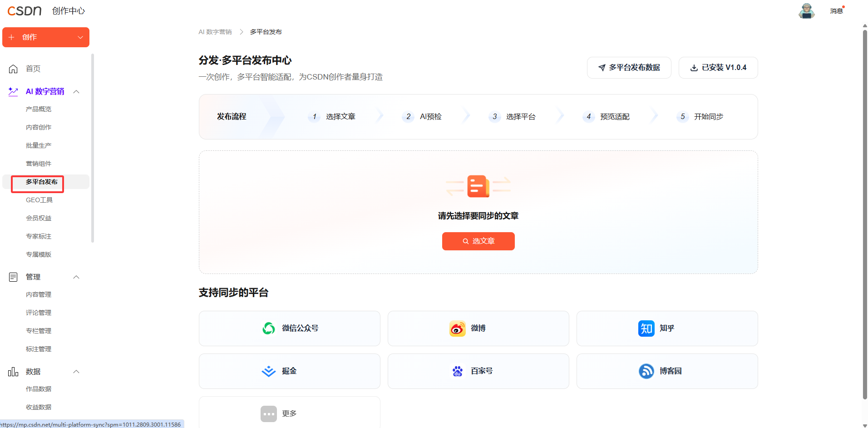Select step 2 AI预检
The image size is (868, 428).
click(x=422, y=117)
